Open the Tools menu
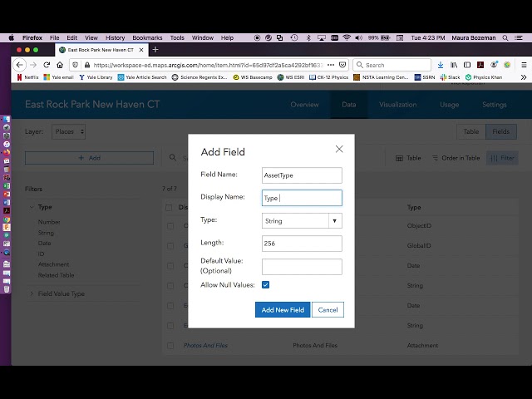This screenshot has width=532, height=399. pos(177,37)
